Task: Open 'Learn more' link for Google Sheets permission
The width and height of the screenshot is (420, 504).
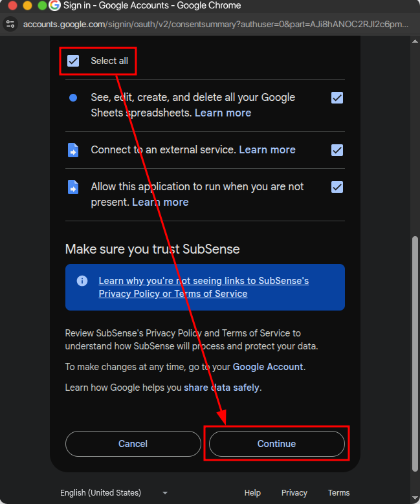Action: tap(223, 113)
